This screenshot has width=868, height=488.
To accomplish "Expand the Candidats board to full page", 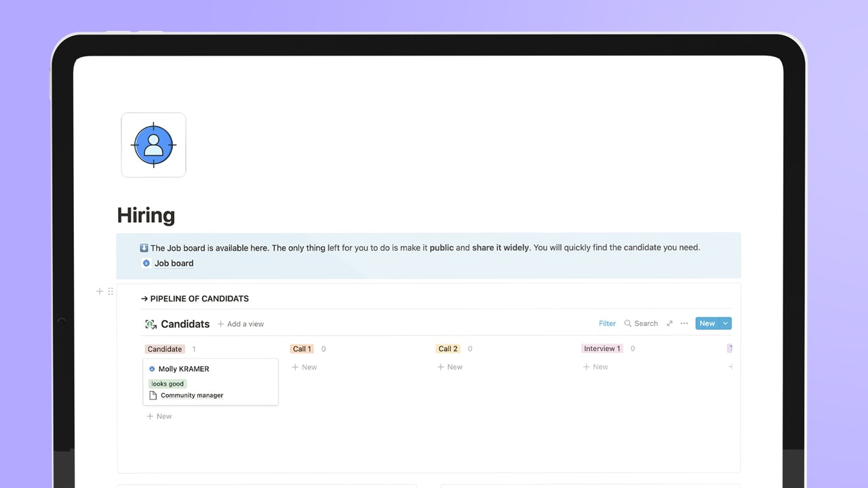I will tap(669, 323).
